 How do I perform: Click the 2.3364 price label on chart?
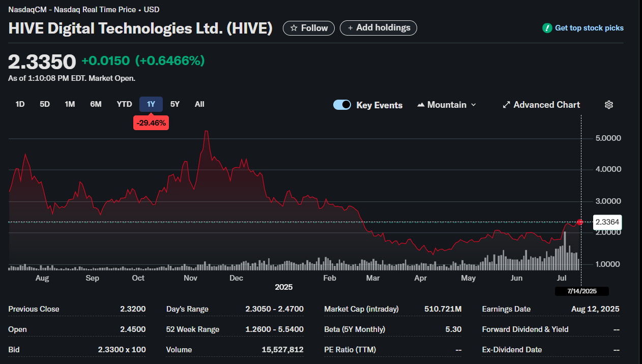[607, 222]
